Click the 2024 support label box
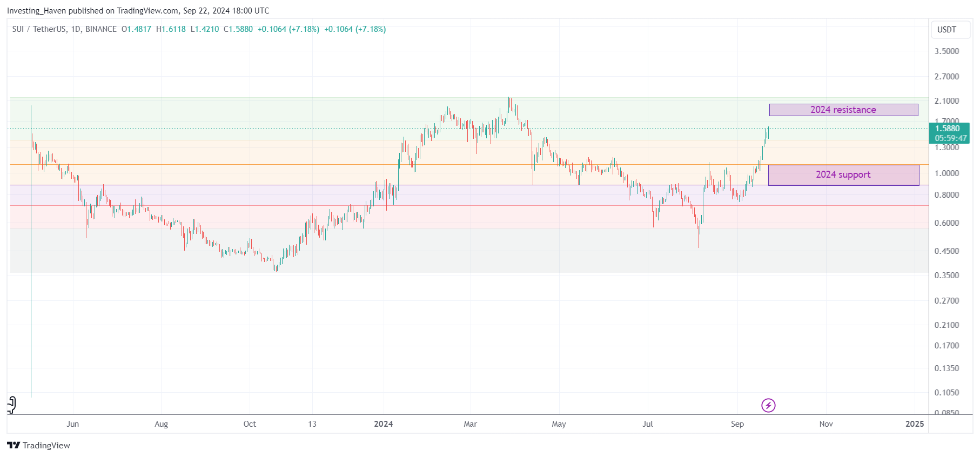The width and height of the screenshot is (980, 457). click(x=843, y=175)
